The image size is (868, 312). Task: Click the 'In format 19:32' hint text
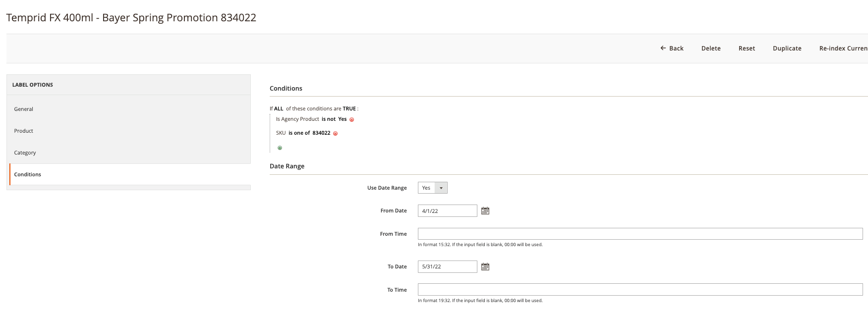click(x=480, y=301)
